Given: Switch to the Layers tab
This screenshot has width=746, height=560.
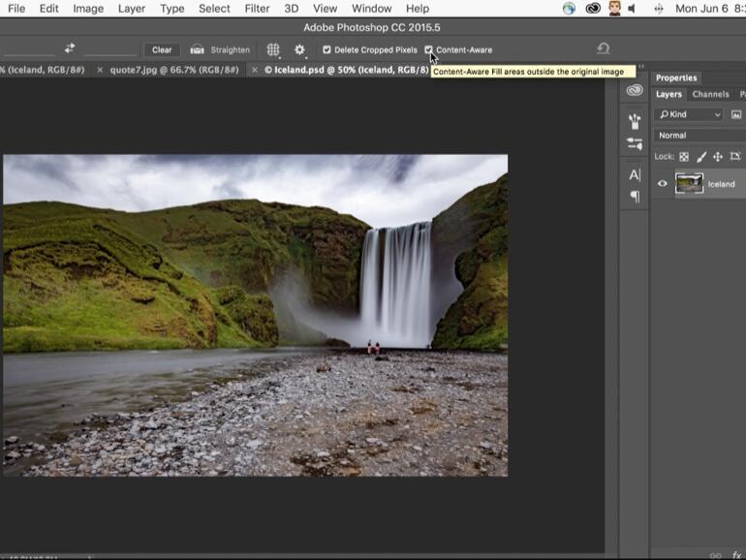Looking at the screenshot, I should (x=668, y=94).
